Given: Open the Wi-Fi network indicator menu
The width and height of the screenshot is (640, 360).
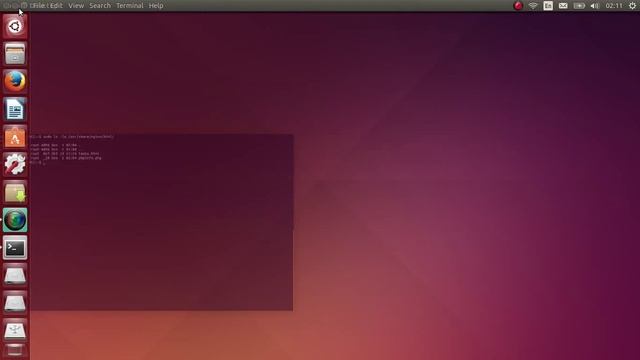Looking at the screenshot, I should 533,6.
